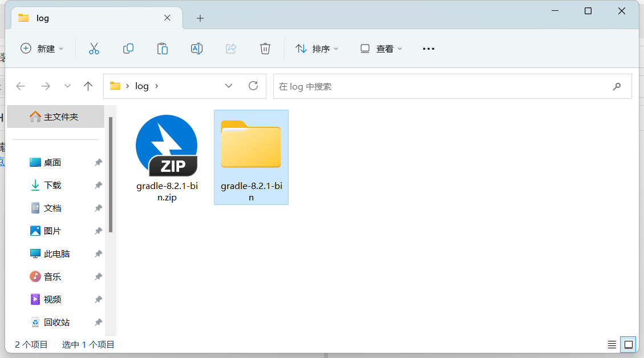Open the See more (...) menu
Viewport: 644px width, 358px height.
pyautogui.click(x=428, y=49)
